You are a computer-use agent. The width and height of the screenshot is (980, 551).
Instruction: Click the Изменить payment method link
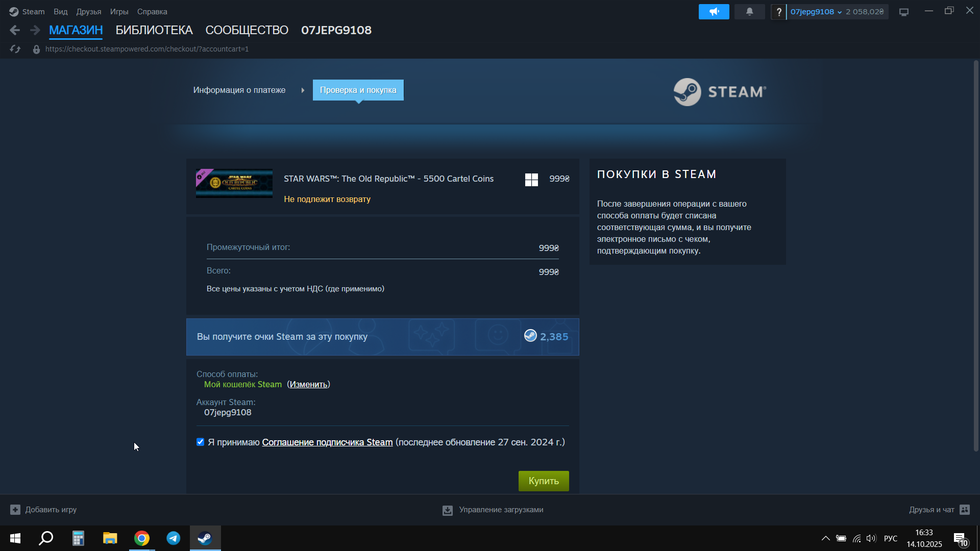(308, 385)
